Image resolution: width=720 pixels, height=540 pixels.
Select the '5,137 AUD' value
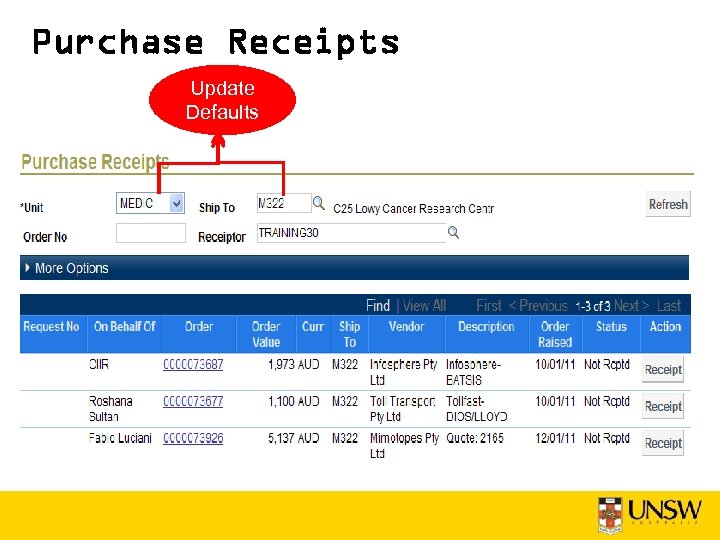click(293, 438)
